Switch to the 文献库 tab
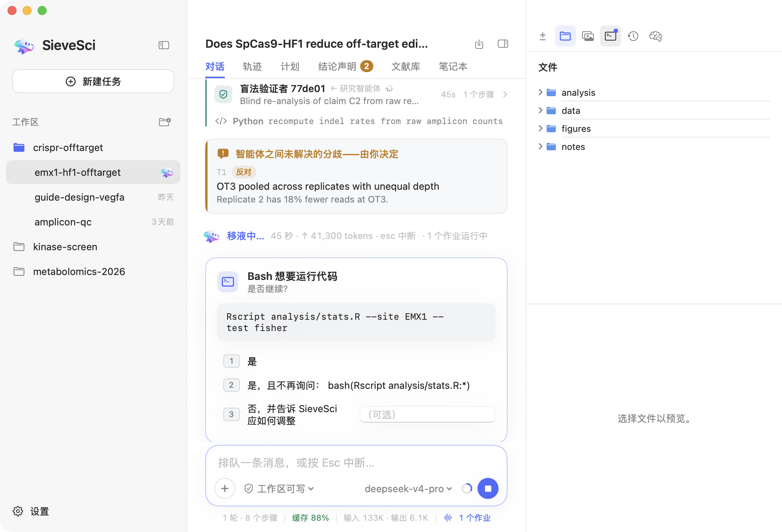The width and height of the screenshot is (782, 532). click(x=406, y=66)
